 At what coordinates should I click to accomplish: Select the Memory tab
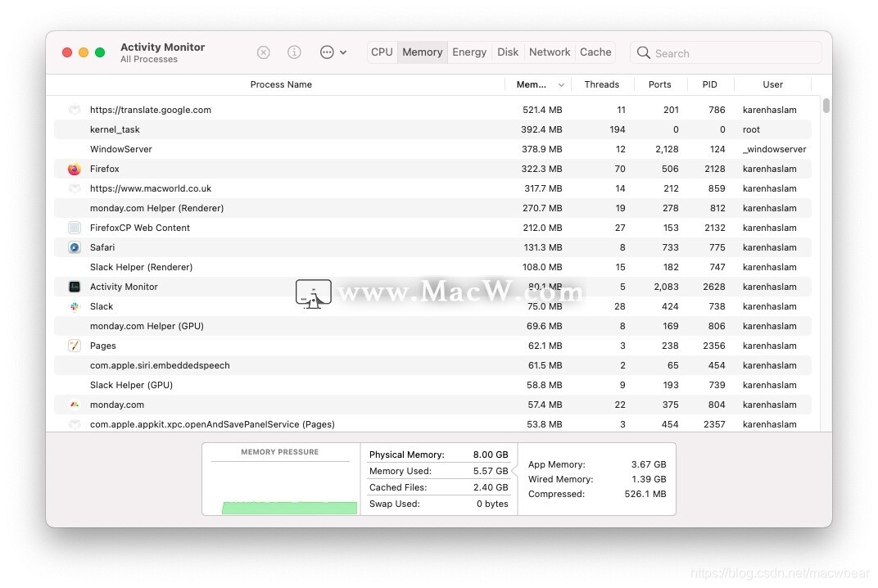coord(422,52)
